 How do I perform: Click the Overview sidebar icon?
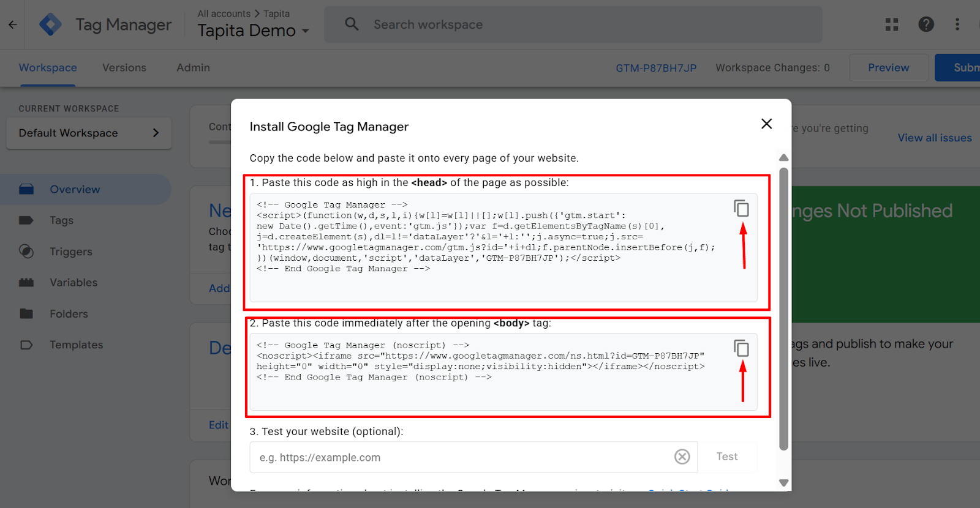coord(26,189)
